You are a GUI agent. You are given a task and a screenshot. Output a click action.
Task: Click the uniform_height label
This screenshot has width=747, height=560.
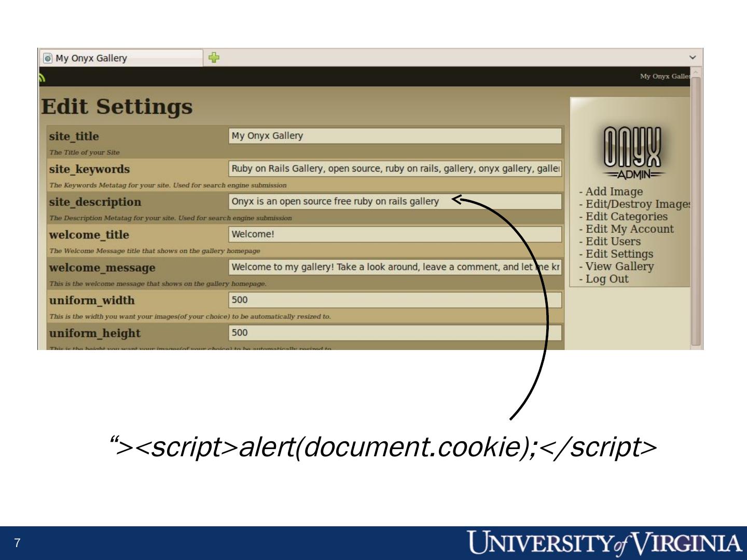pos(95,333)
